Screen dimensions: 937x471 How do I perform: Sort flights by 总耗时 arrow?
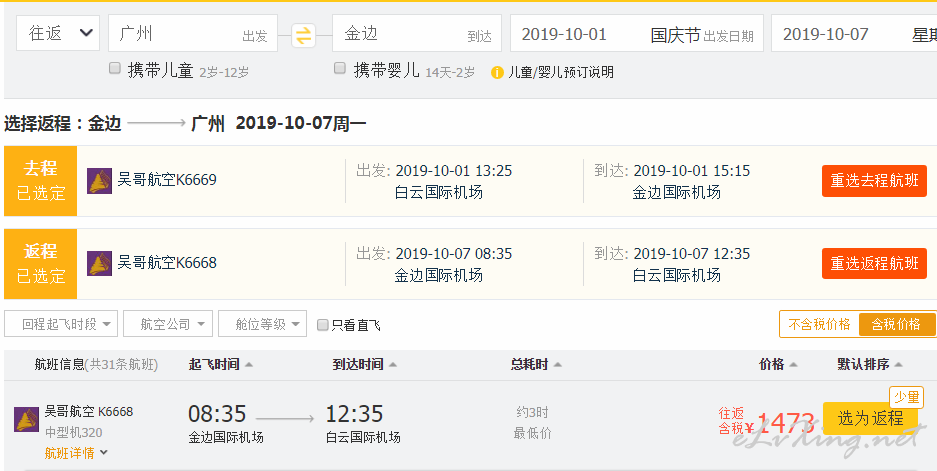point(557,365)
